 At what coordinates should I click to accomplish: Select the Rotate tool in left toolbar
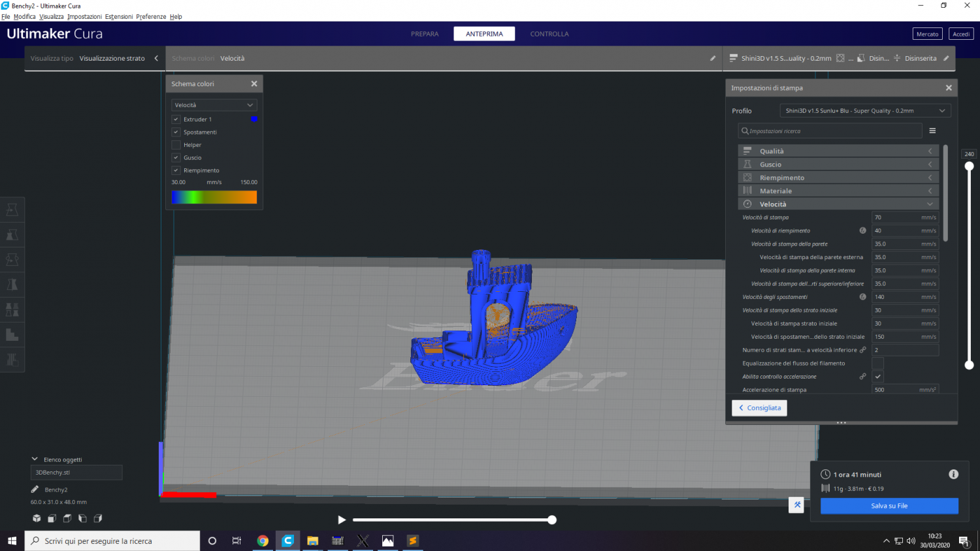[12, 260]
